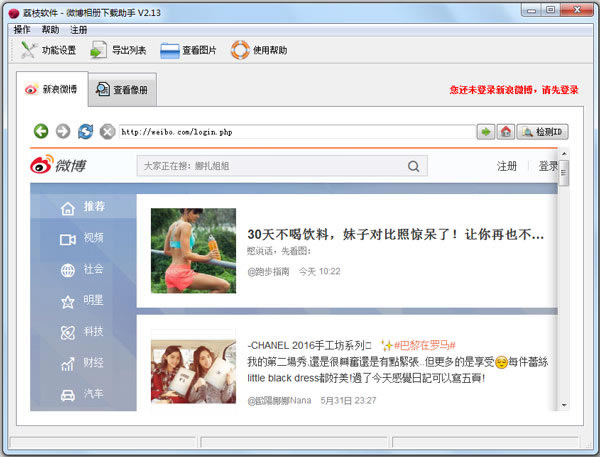Viewport: 600px width, 457px height.
Task: Select 视频 in the Weibo sidebar
Action: [x=83, y=238]
